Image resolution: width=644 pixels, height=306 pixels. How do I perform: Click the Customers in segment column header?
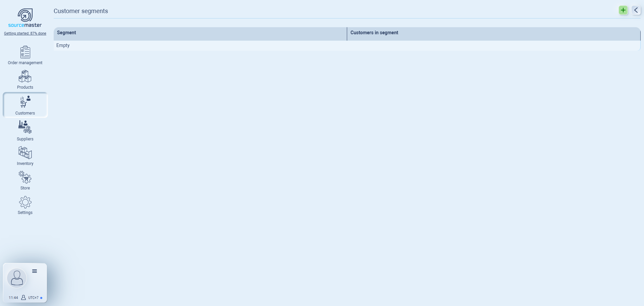tap(494, 34)
